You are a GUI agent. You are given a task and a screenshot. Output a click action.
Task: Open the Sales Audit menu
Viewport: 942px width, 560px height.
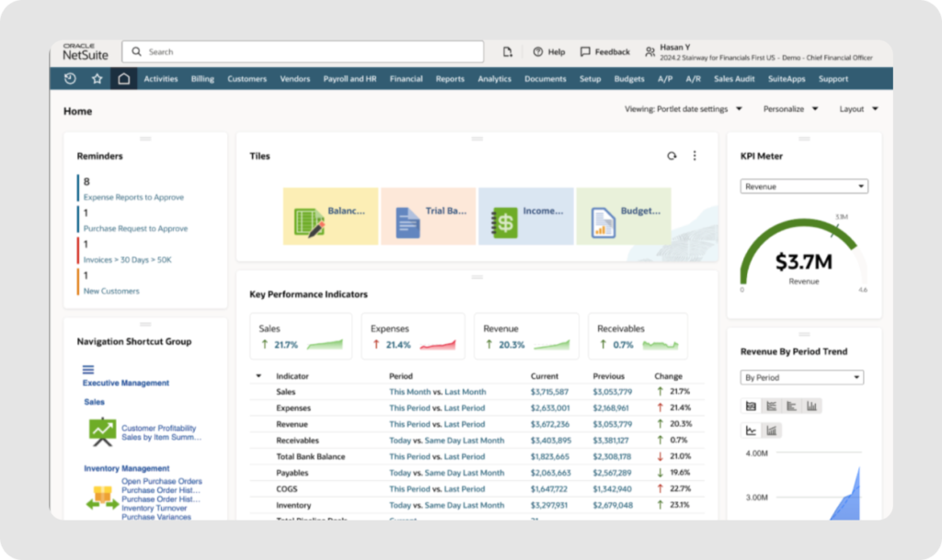pos(734,79)
